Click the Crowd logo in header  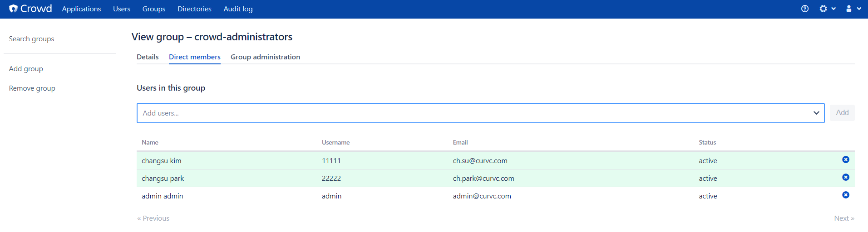(30, 9)
